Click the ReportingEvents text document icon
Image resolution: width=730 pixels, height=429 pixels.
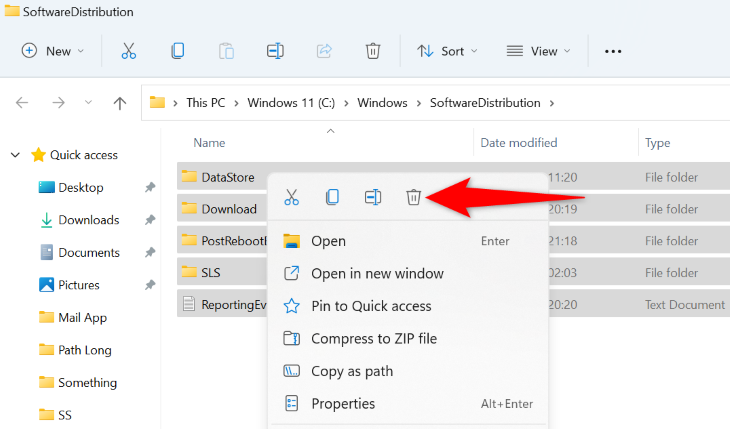click(x=189, y=304)
